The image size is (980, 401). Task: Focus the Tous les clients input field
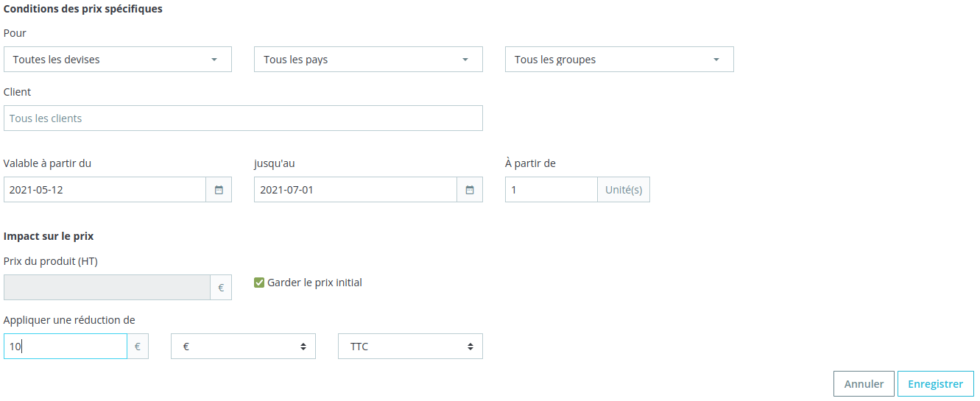243,118
